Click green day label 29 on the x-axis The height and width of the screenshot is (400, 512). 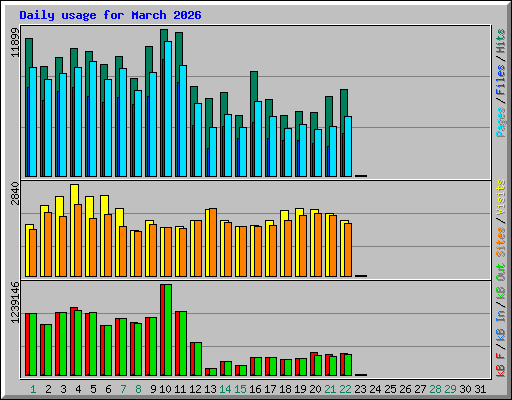(x=450, y=389)
